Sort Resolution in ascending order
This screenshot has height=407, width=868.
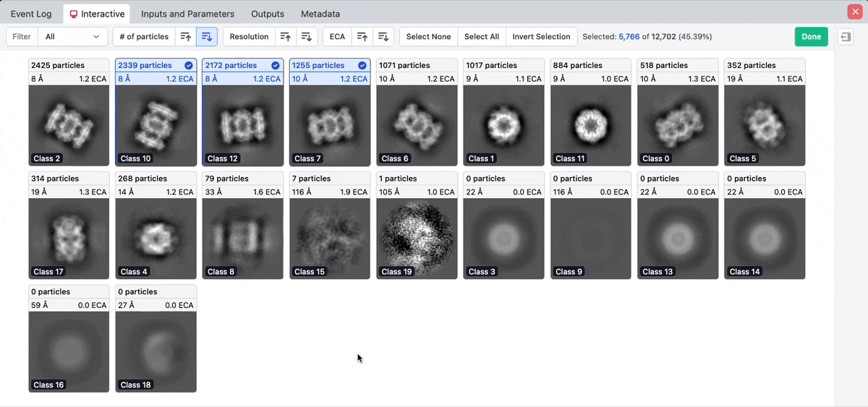(286, 37)
